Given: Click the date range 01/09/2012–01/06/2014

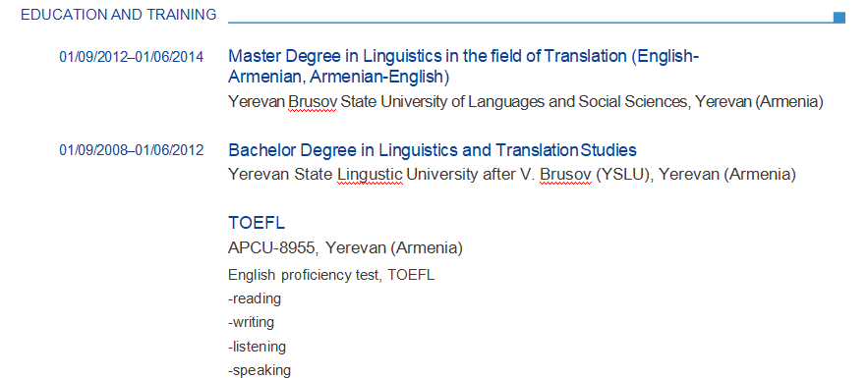Looking at the screenshot, I should click(131, 56).
